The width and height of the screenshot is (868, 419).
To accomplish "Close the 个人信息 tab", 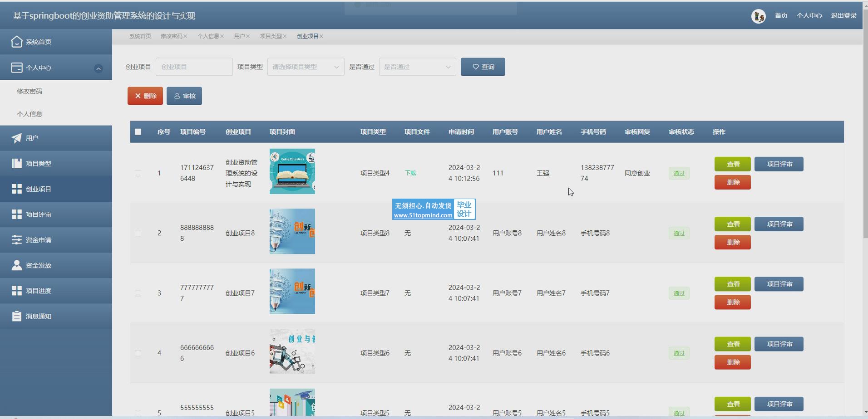I will (x=222, y=36).
